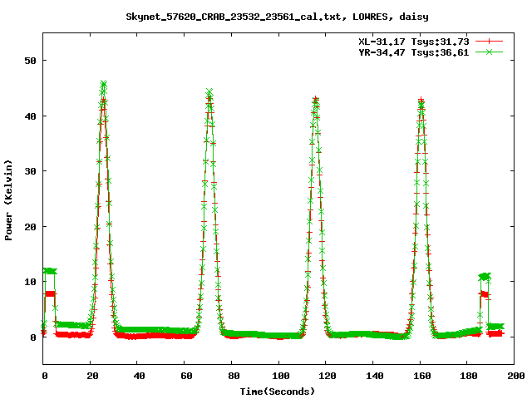Image resolution: width=532 pixels, height=399 pixels.
Task: Click the y-axis tick label '40'
Action: pyautogui.click(x=30, y=116)
